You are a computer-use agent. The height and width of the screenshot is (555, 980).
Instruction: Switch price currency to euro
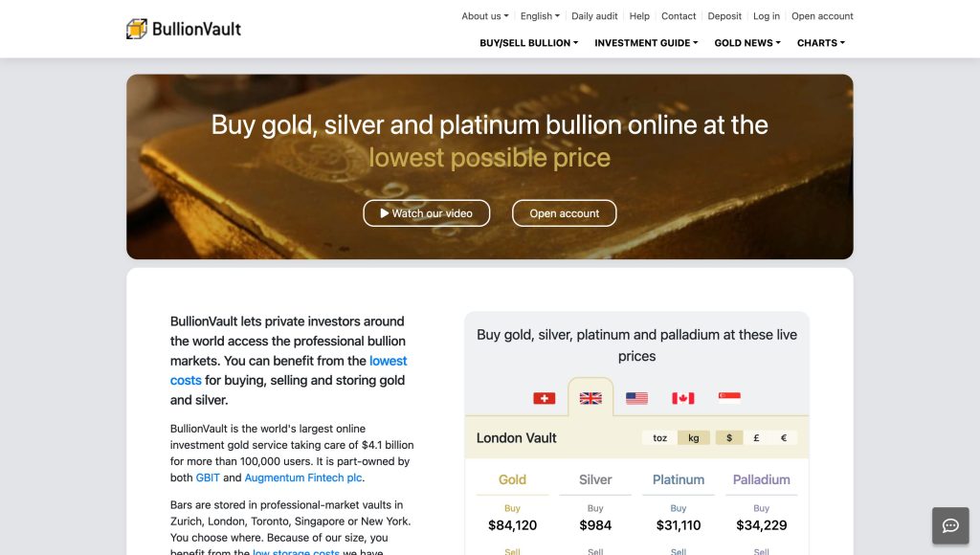point(784,438)
